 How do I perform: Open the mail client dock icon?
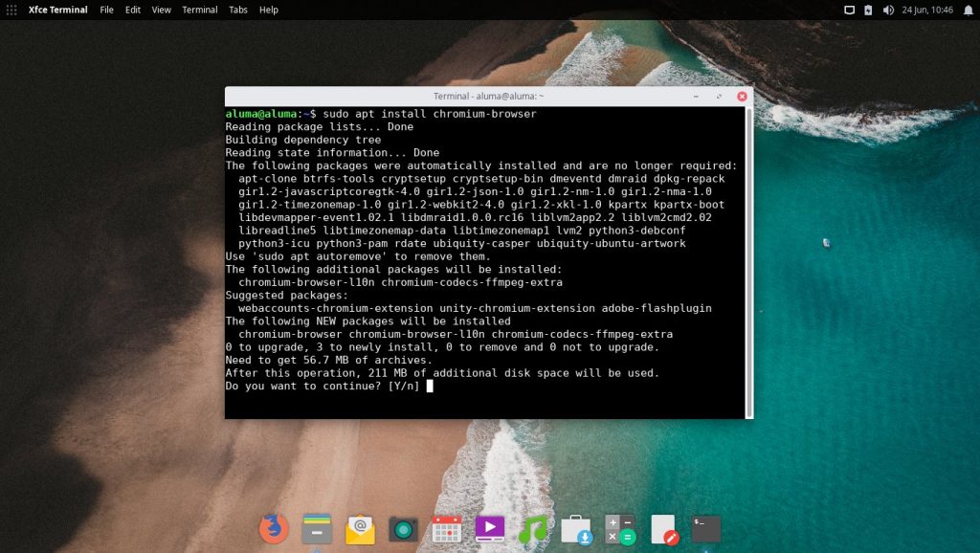click(360, 530)
